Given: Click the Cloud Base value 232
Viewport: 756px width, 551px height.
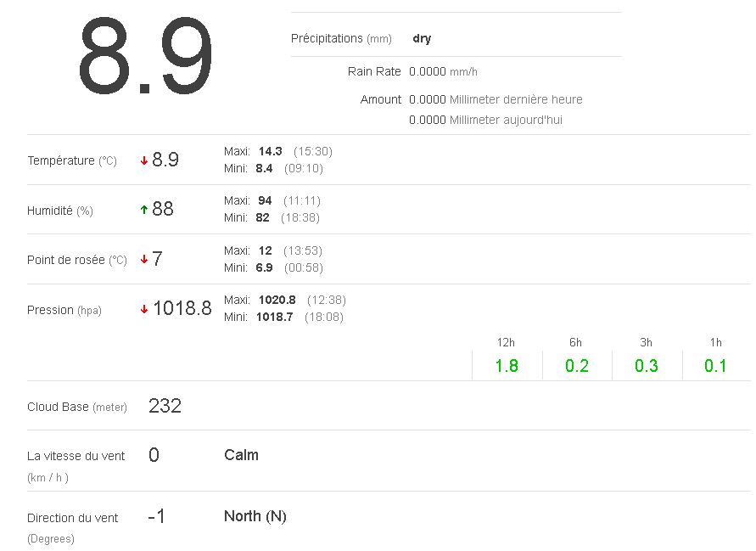Looking at the screenshot, I should [165, 406].
